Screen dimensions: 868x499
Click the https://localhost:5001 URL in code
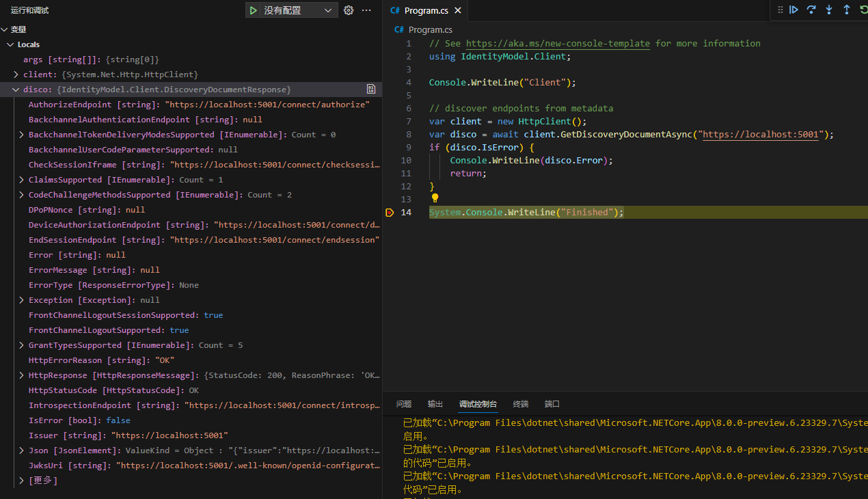[x=761, y=135]
